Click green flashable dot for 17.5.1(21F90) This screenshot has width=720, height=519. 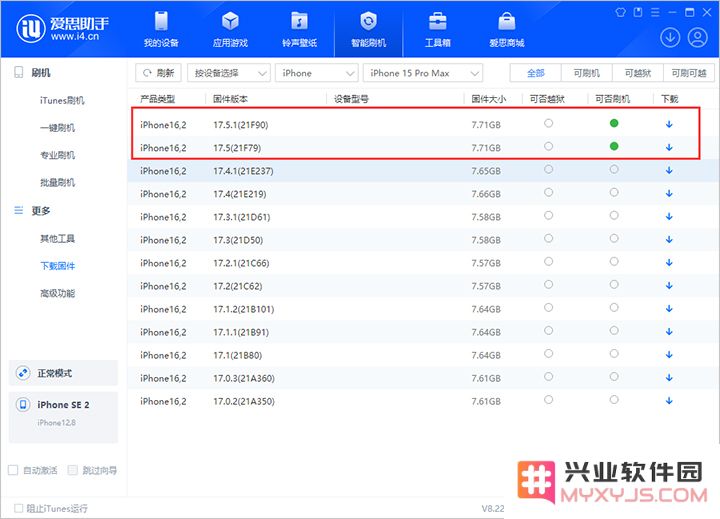click(614, 123)
